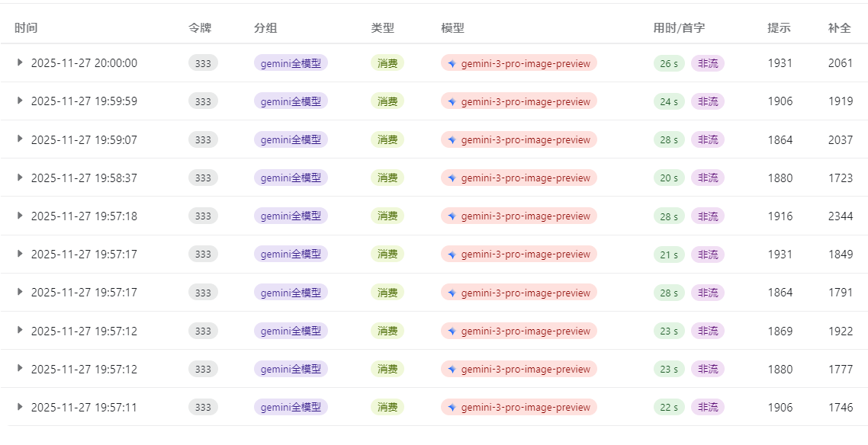Expand the 2025-11-27 20:00:00 log row

click(20, 62)
